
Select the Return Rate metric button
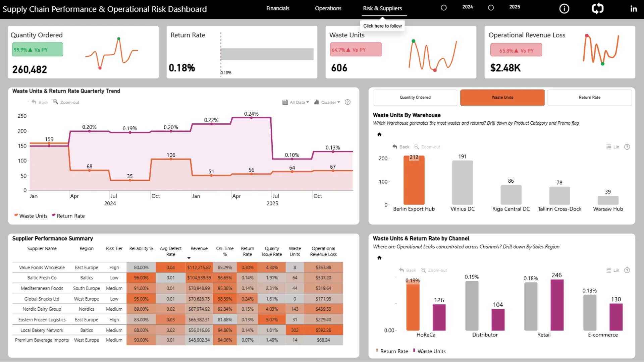(x=590, y=98)
